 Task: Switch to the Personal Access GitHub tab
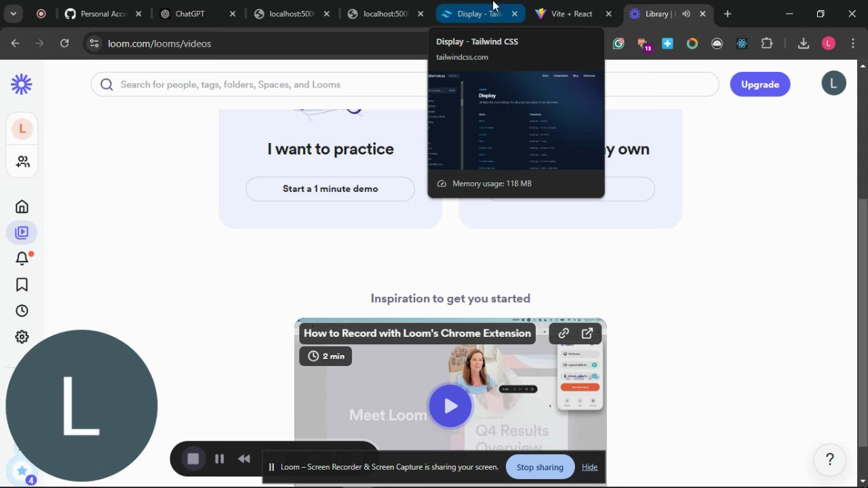103,14
